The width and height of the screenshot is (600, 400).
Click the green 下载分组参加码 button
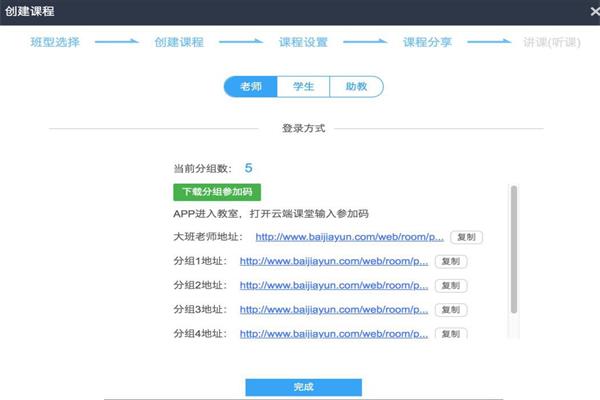click(x=217, y=191)
